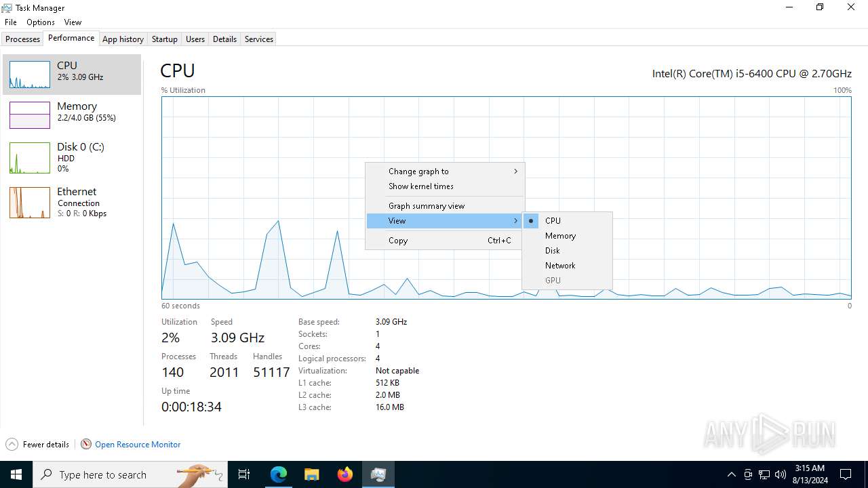Click the Task Manager title bar icon
This screenshot has width=868, height=488.
(7, 7)
